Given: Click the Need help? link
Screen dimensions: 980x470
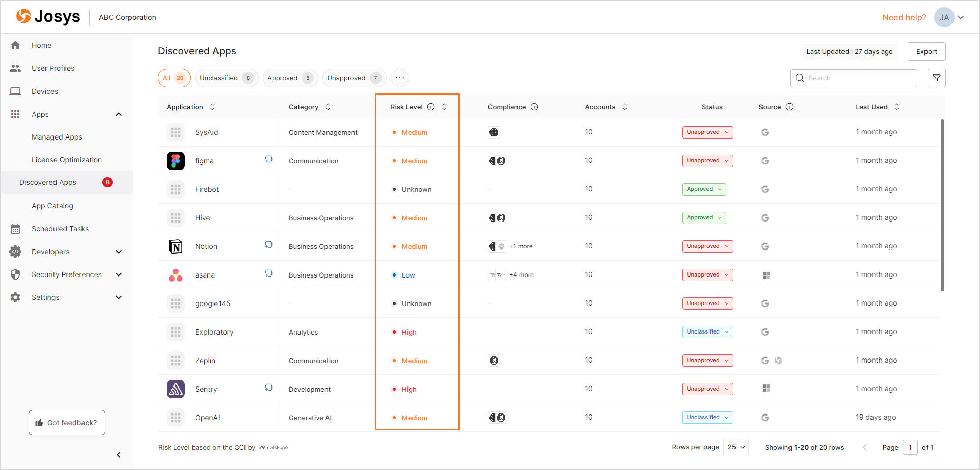Looking at the screenshot, I should pyautogui.click(x=904, y=17).
